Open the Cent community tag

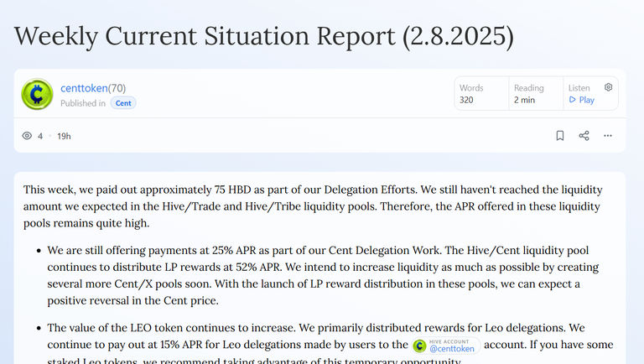[x=123, y=103]
